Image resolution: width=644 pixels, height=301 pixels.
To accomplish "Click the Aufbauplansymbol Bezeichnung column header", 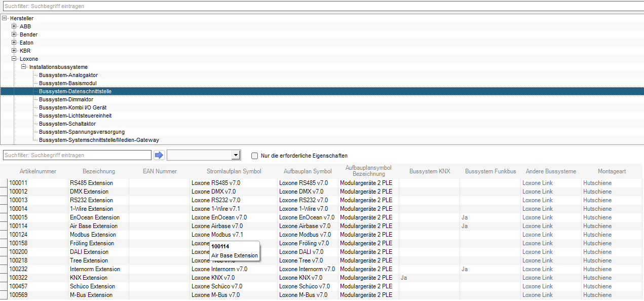I will 369,171.
